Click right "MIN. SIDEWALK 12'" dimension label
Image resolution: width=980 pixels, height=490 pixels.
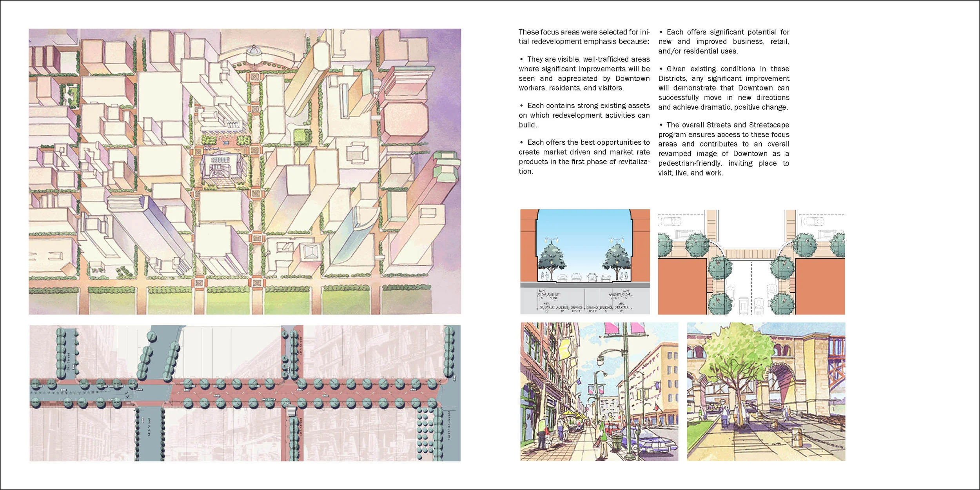tap(622, 307)
